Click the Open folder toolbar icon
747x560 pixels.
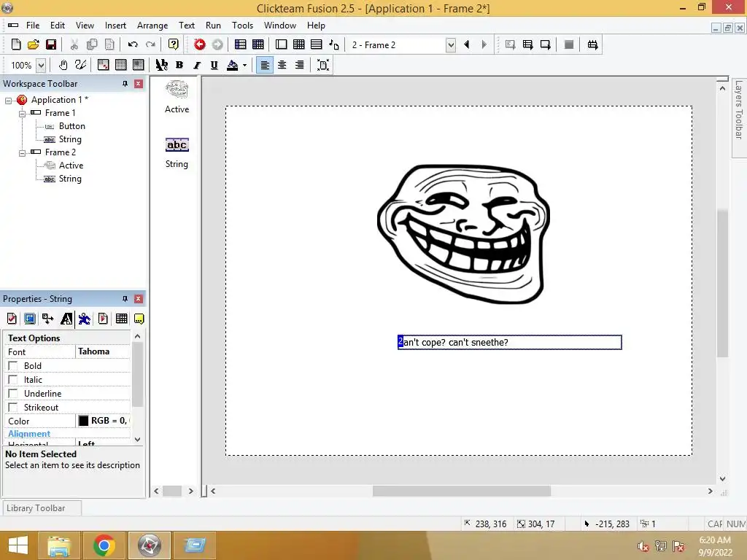pyautogui.click(x=34, y=44)
